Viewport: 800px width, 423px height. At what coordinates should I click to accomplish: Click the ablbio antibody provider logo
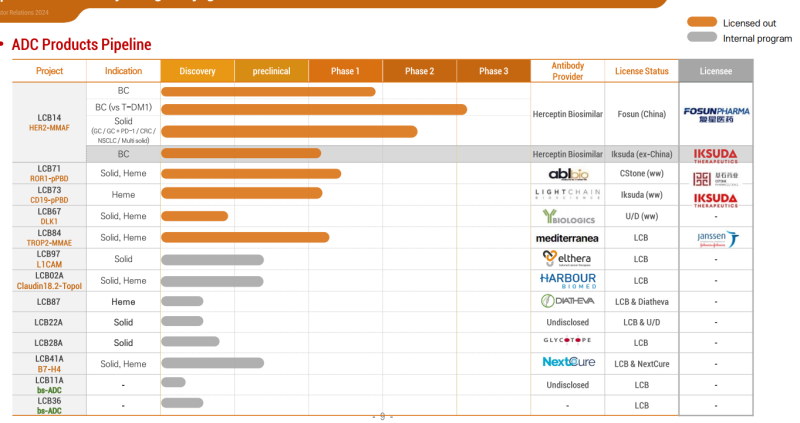568,175
